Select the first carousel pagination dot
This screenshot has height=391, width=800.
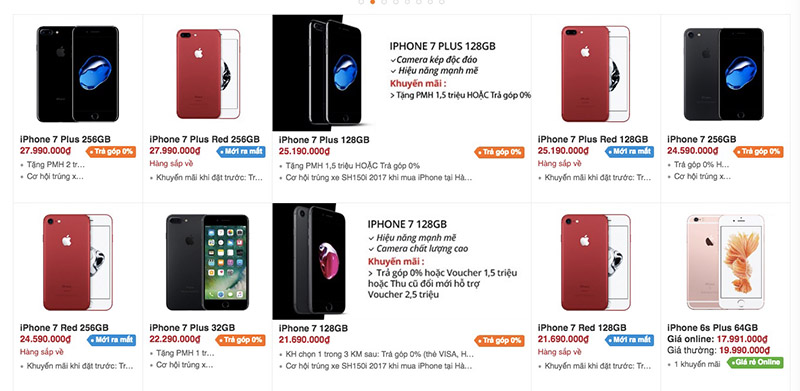[x=361, y=2]
